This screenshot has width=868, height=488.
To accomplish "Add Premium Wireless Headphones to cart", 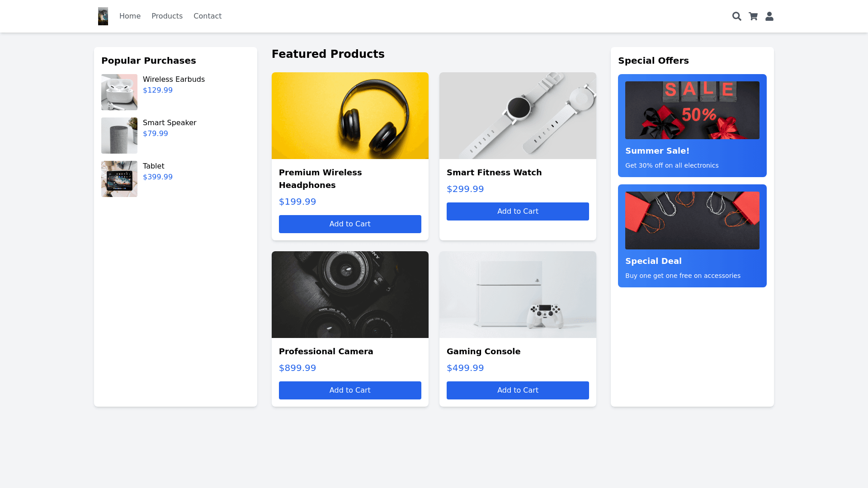I will point(350,224).
